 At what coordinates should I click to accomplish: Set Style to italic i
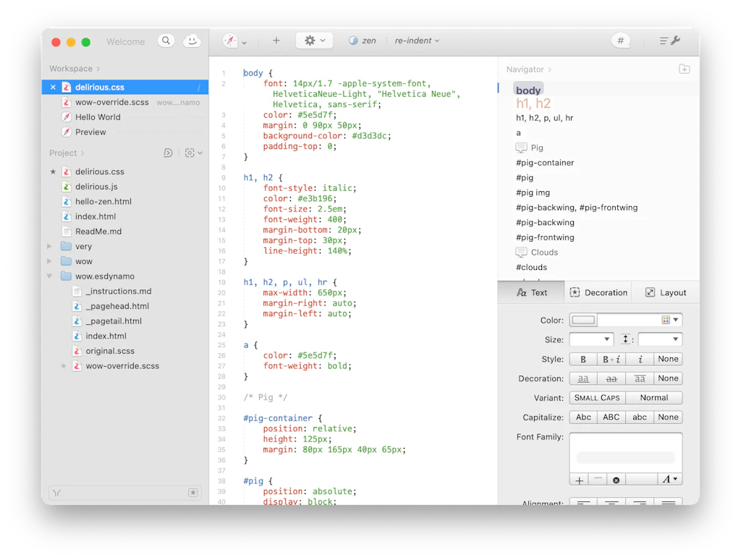640,359
